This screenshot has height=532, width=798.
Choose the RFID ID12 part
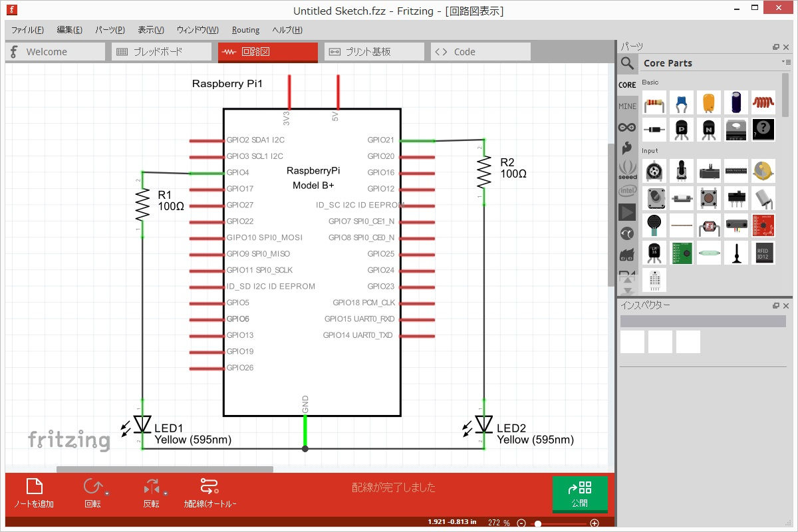click(x=763, y=253)
